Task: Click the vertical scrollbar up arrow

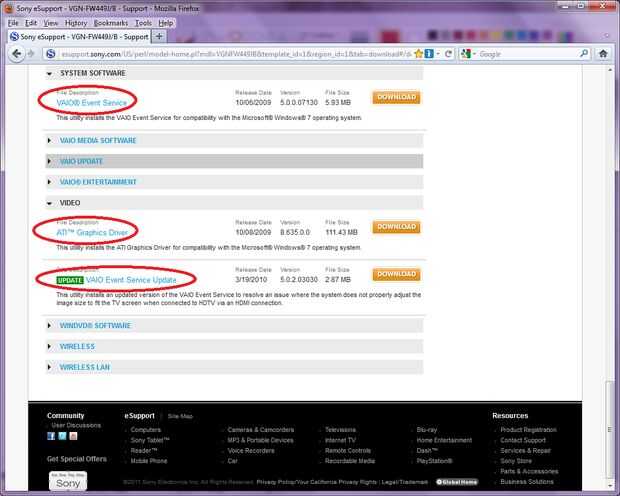Action: [x=610, y=70]
